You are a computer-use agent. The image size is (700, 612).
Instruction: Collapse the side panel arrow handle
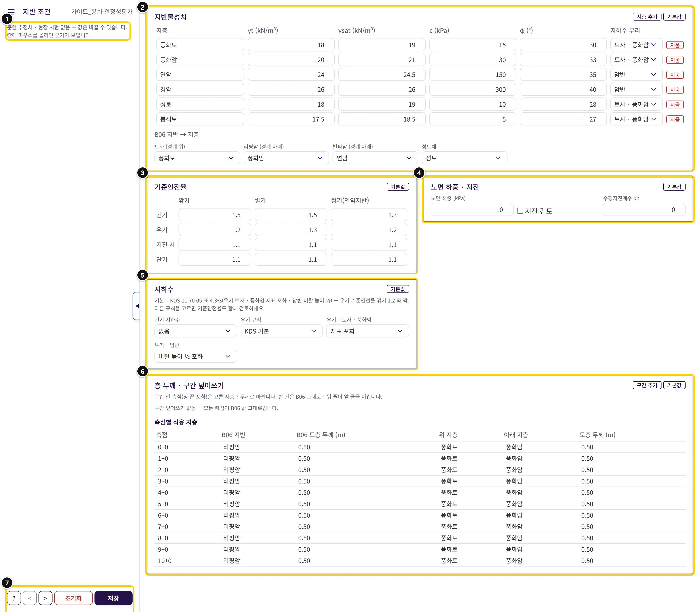tap(137, 306)
